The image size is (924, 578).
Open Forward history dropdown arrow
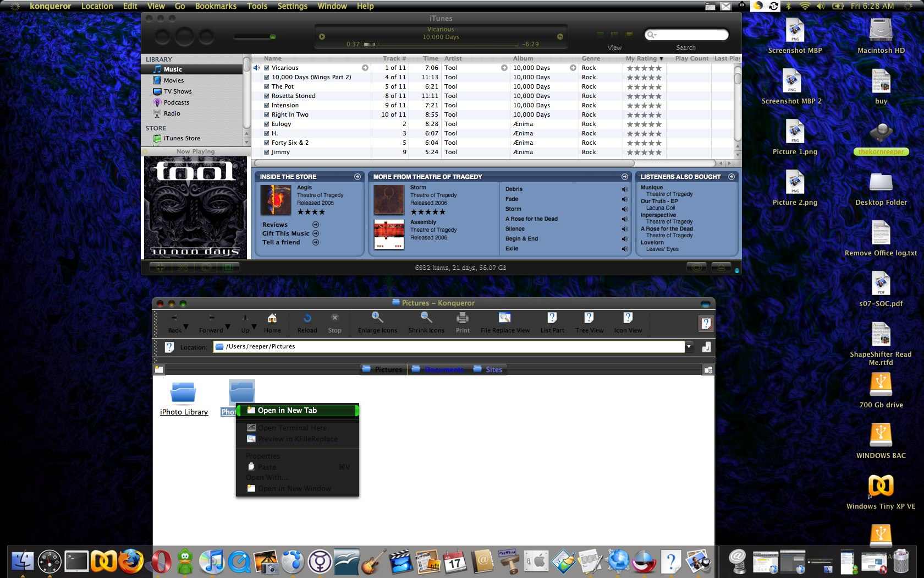tap(228, 327)
